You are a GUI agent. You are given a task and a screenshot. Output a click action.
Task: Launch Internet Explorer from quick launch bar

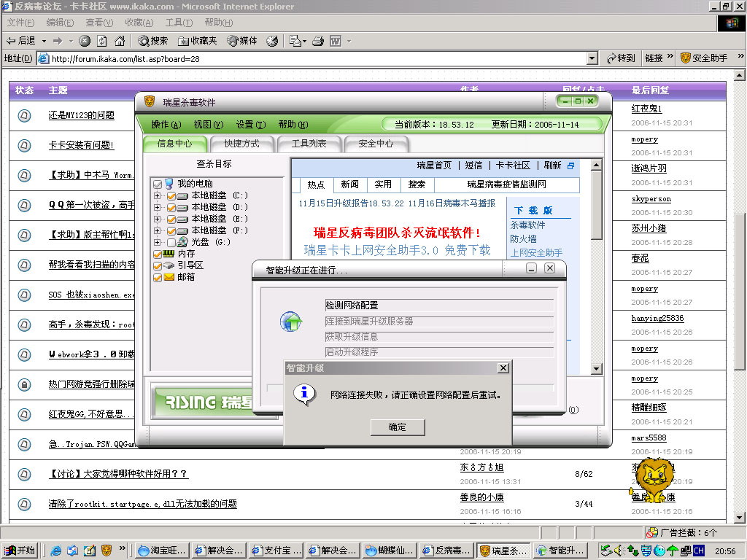click(x=55, y=551)
